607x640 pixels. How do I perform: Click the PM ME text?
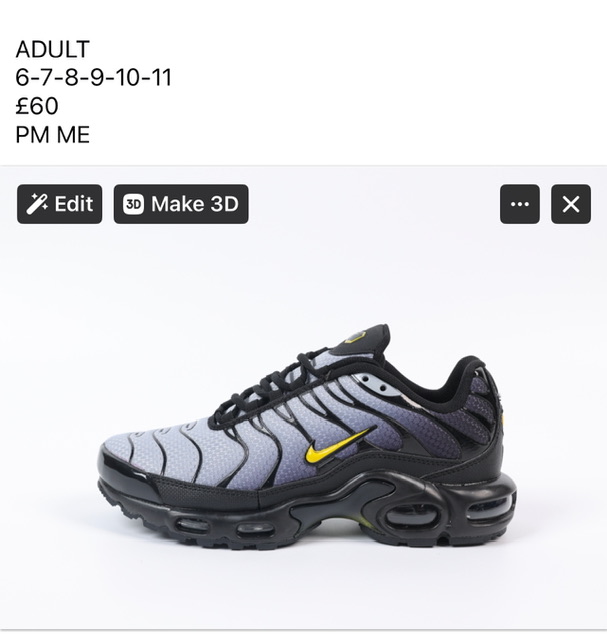coord(53,135)
